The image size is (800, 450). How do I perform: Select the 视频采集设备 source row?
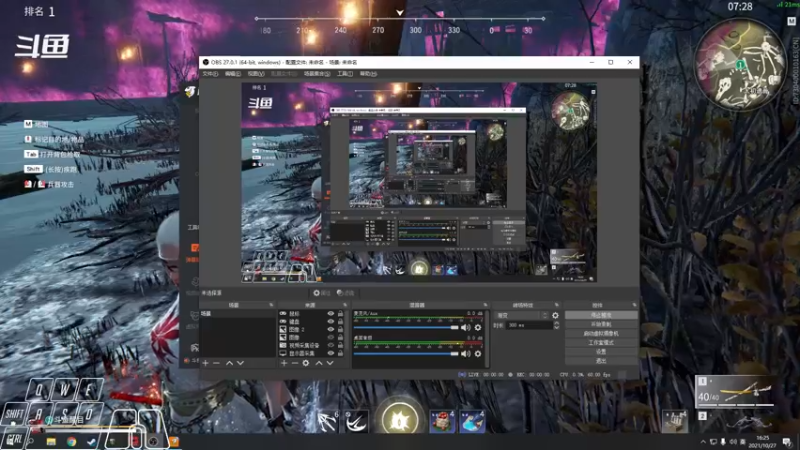[311, 345]
